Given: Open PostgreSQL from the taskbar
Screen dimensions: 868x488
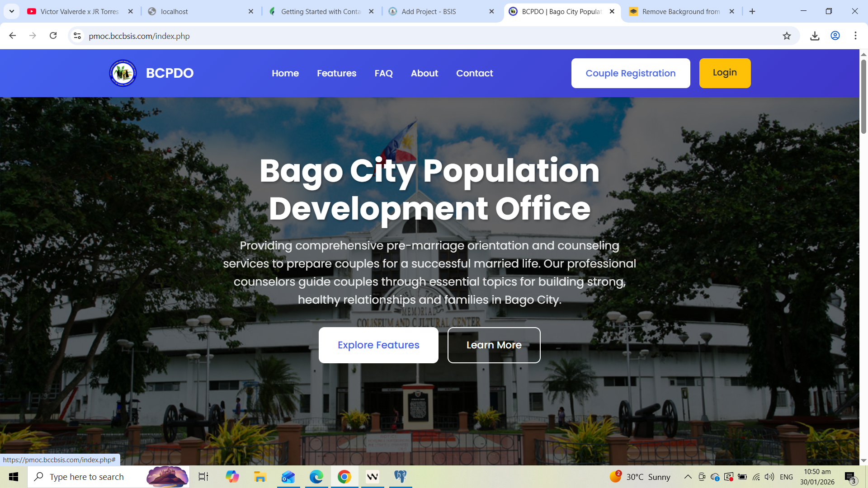Looking at the screenshot, I should (x=401, y=477).
